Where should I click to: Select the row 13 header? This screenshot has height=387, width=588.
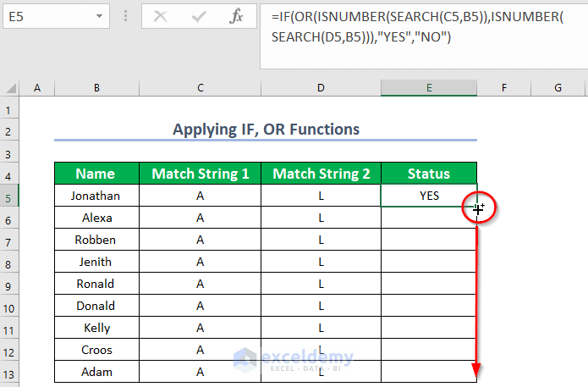click(x=10, y=372)
